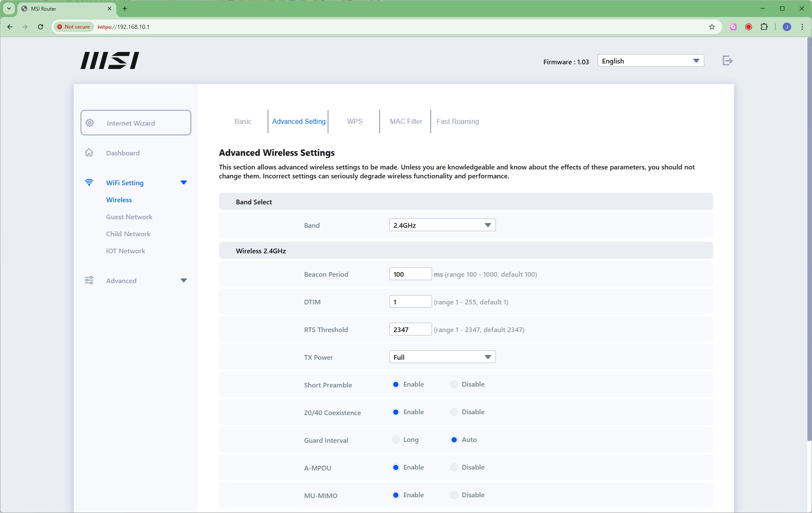Bookmark this page with the star icon
Image resolution: width=812 pixels, height=513 pixels.
point(711,27)
